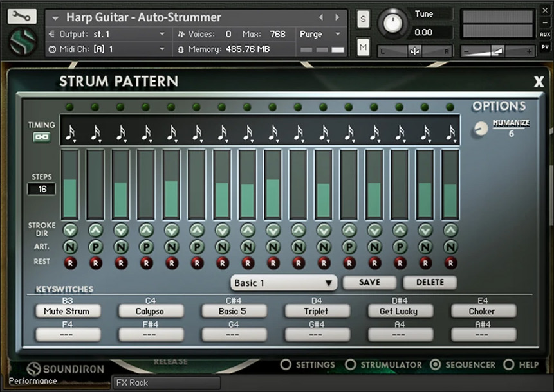Click the empty F4 keyswitch slot
This screenshot has height=392, width=554.
click(68, 335)
